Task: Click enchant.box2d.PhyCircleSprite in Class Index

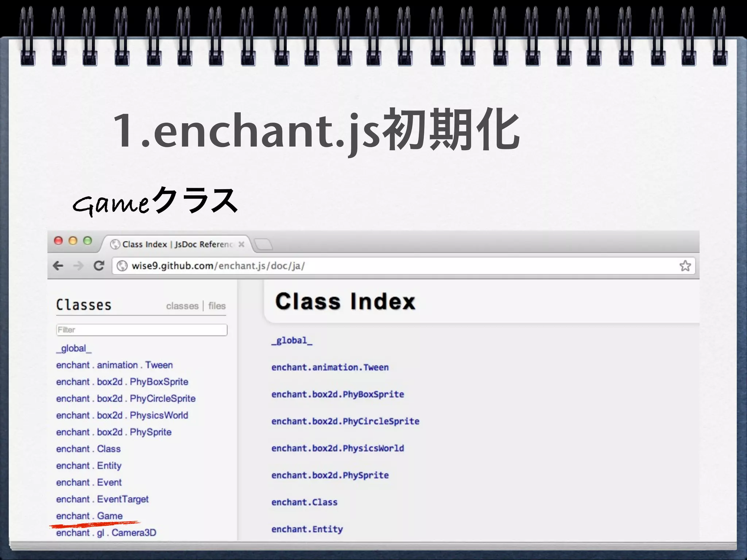Action: 345,421
